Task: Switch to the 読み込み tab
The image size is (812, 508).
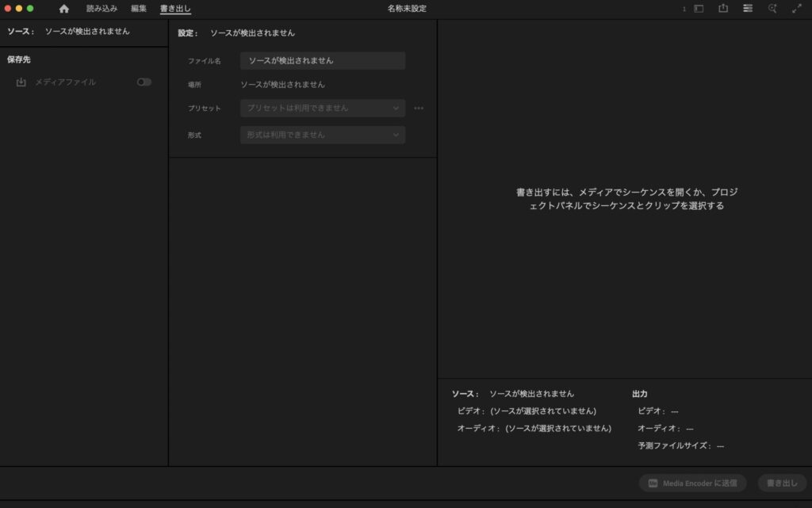Action: (101, 9)
